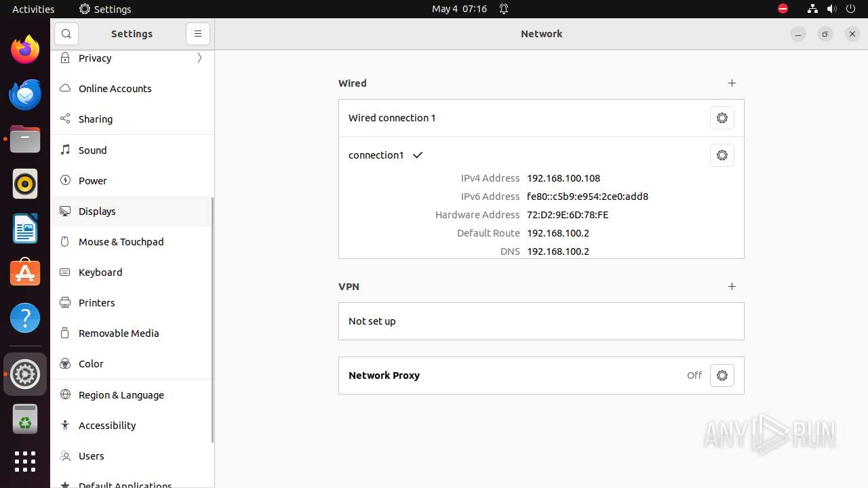Click IPv6 Address value fe80::c5b9:e954:2ce0:add8
The image size is (868, 488).
click(587, 197)
